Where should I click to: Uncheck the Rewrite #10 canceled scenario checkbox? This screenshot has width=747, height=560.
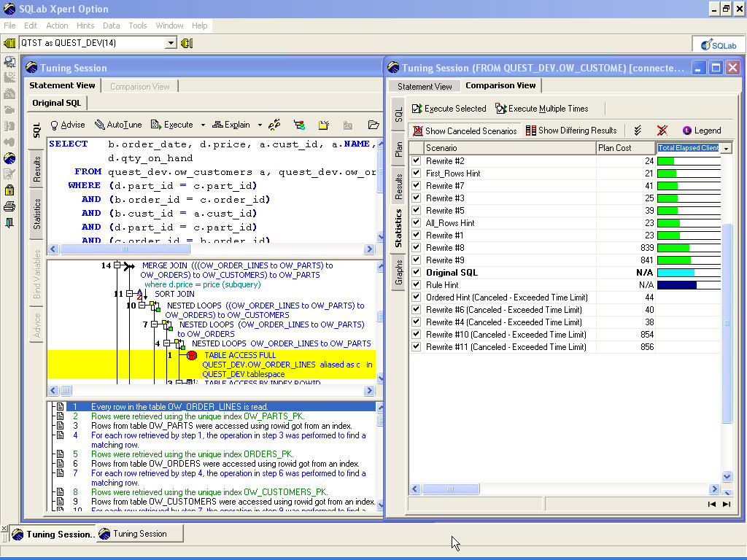pos(417,334)
